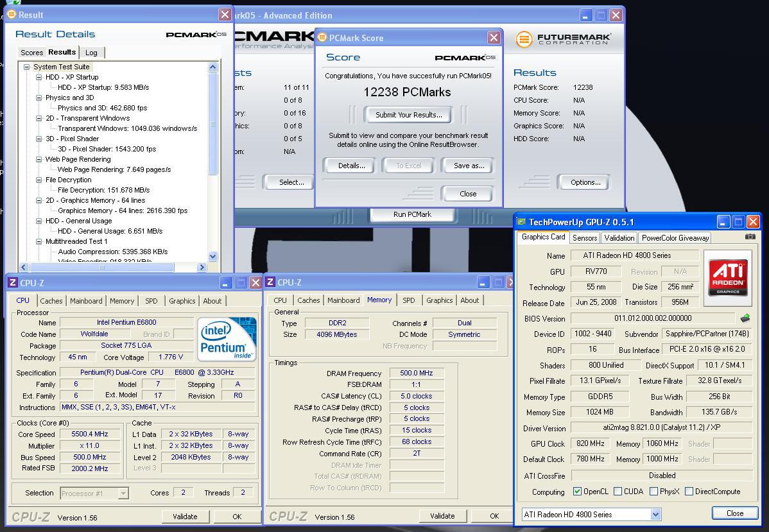Screen dimensions: 769x532
Task: Click the Result window title icon
Action: 12,15
